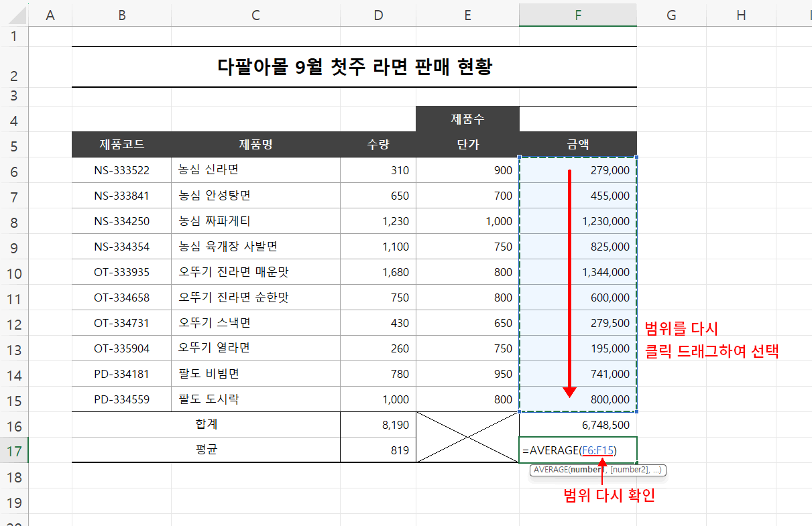Select cell with code OT-334731

[x=121, y=323]
